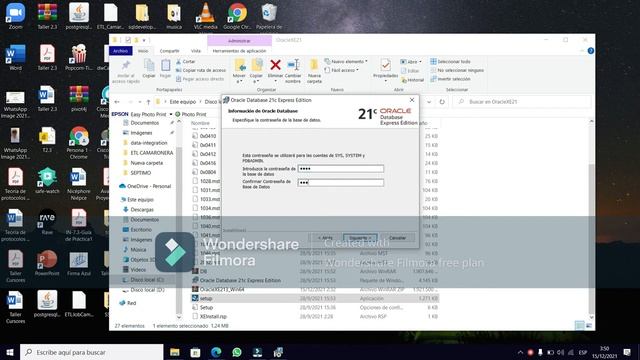Click the database password input field
This screenshot has height=360, width=640.
[341, 169]
